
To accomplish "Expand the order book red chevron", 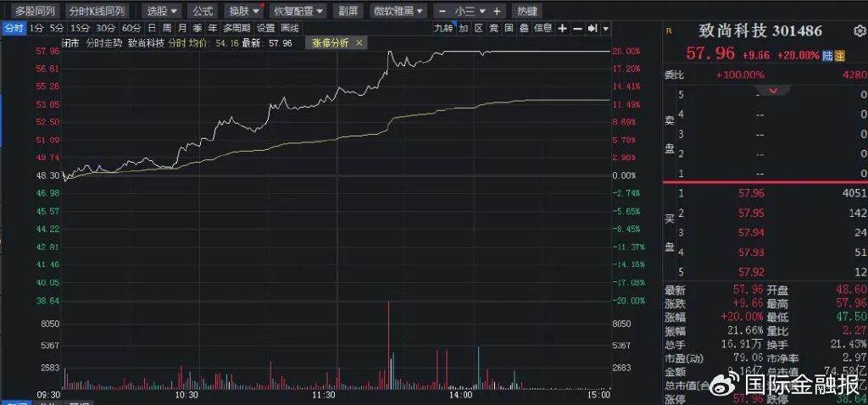I will pos(772,90).
